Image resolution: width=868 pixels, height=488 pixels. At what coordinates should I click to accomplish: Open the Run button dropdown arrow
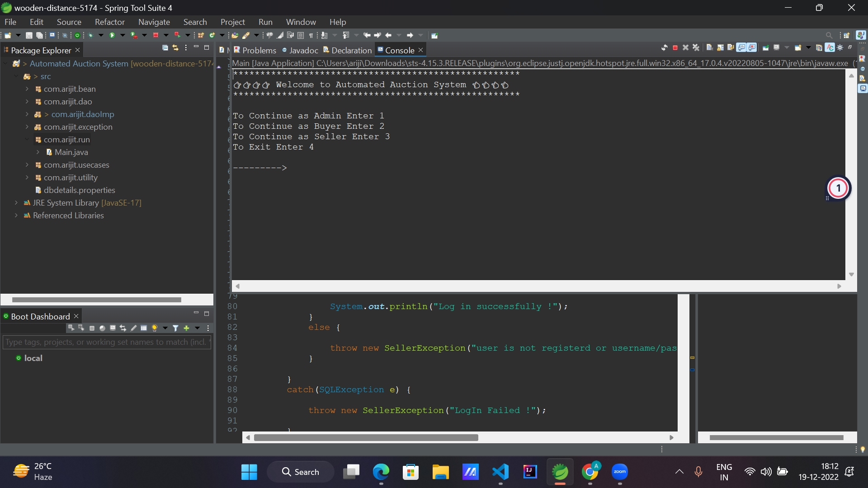(x=123, y=35)
